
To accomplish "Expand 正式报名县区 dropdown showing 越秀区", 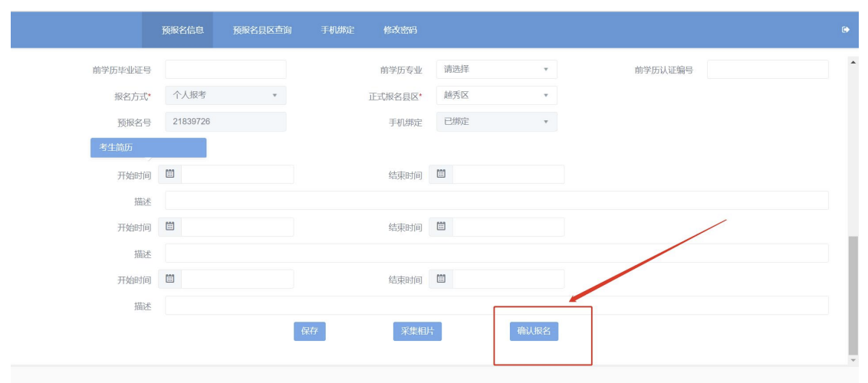I will pos(496,96).
